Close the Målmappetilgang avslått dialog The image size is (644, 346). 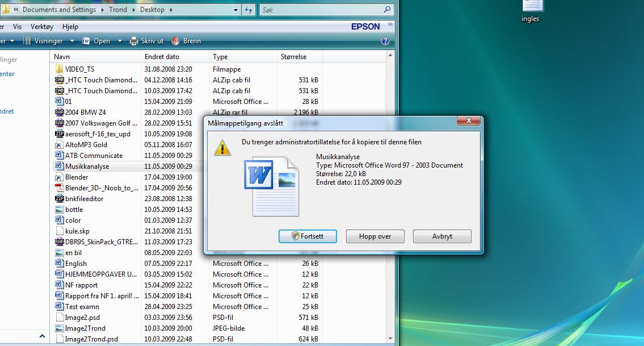tap(468, 120)
